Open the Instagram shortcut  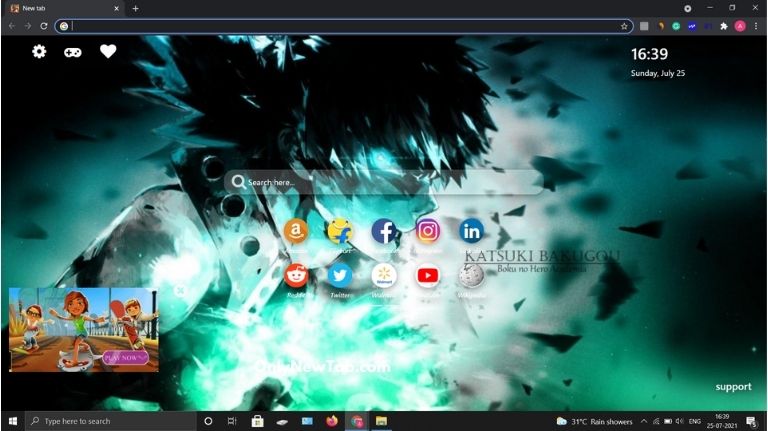[x=428, y=231]
